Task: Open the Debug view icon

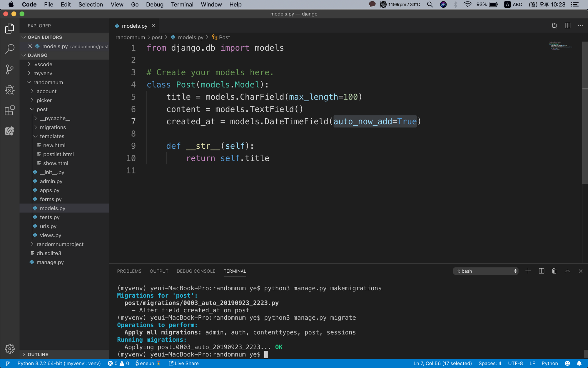Action: [x=10, y=90]
